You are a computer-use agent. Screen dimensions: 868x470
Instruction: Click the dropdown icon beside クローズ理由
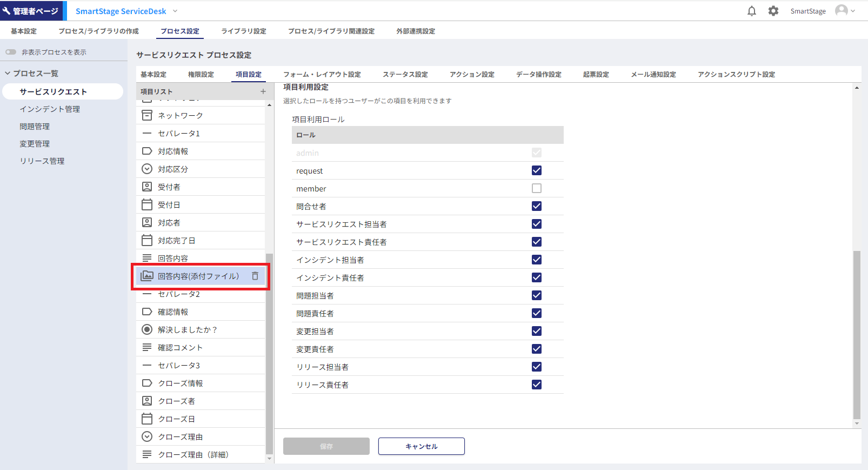point(147,436)
